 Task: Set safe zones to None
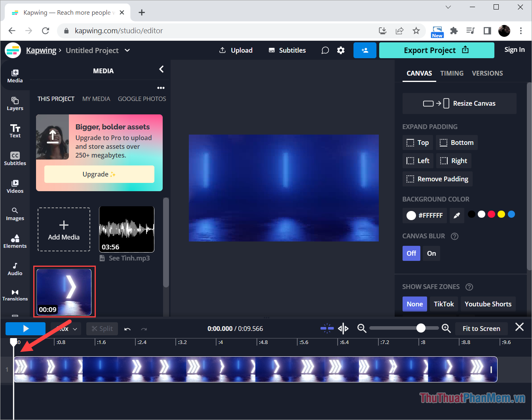tap(414, 304)
